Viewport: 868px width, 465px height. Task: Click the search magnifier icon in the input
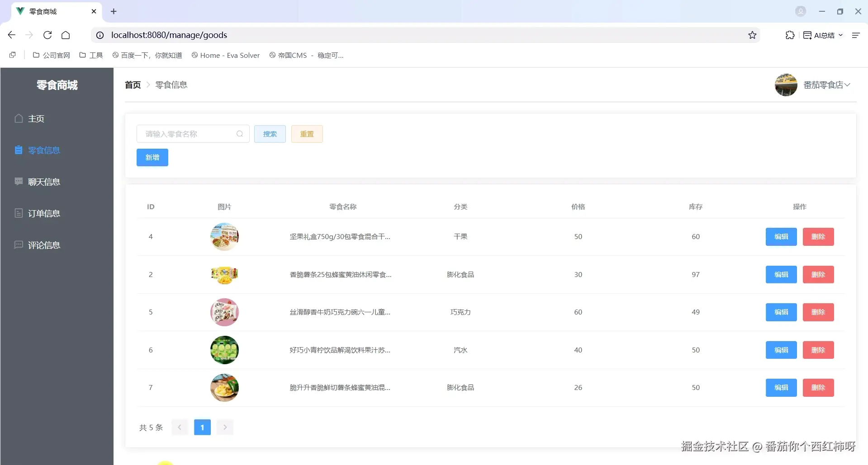point(240,134)
